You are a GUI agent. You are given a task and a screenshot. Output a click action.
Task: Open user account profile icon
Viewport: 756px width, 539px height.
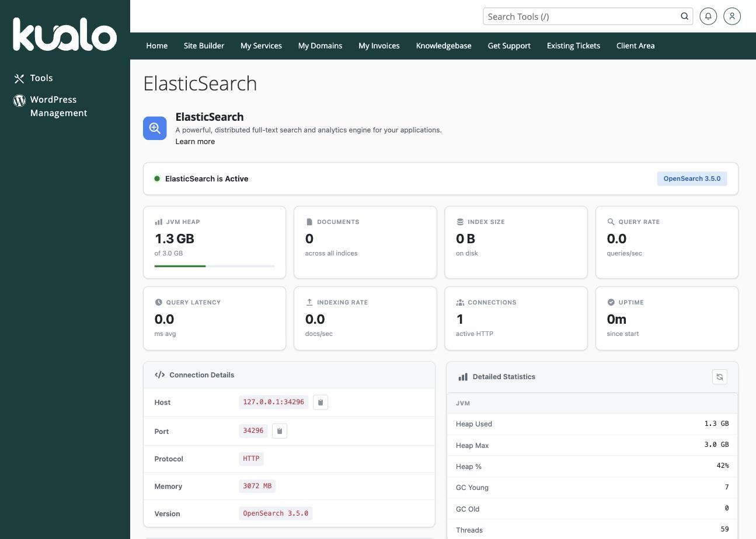click(x=732, y=16)
